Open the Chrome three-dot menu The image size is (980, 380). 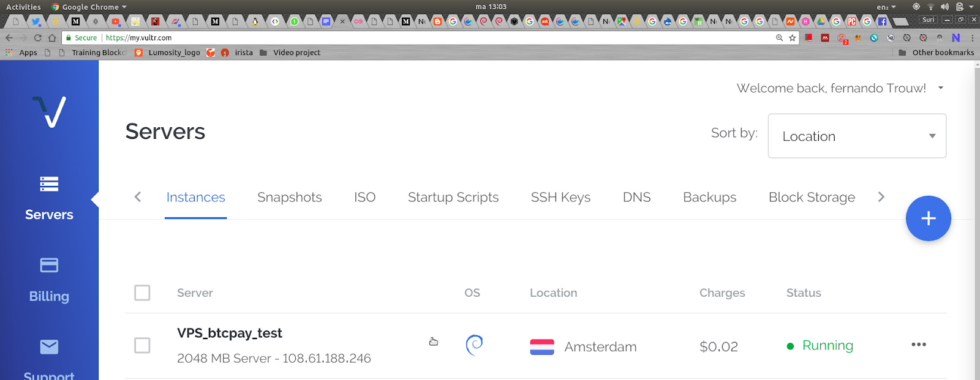point(972,38)
